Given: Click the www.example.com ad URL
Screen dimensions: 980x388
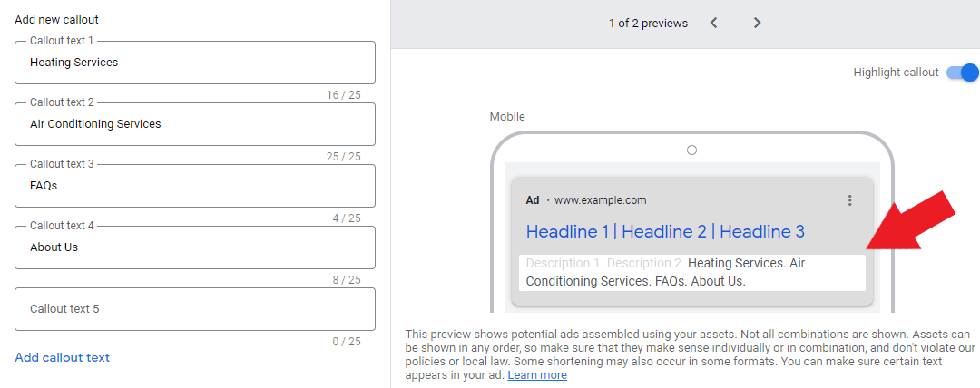Looking at the screenshot, I should click(x=601, y=200).
